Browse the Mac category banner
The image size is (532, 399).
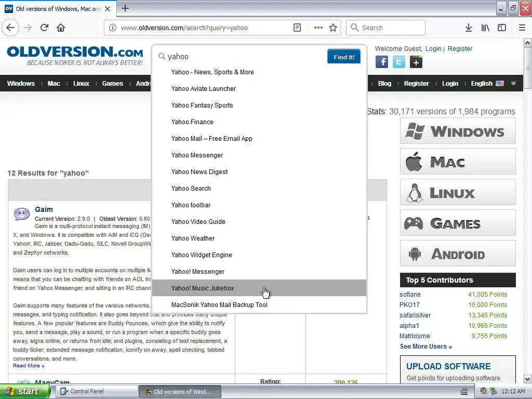coord(458,162)
